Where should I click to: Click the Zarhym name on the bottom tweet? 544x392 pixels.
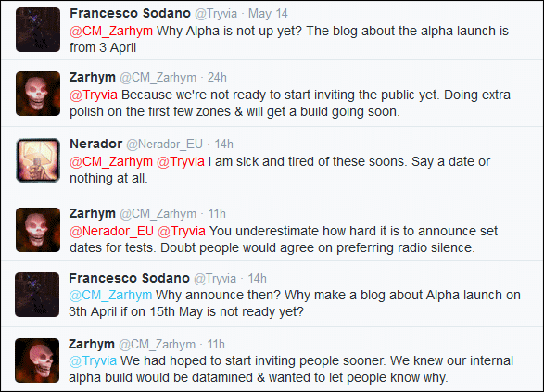click(92, 344)
